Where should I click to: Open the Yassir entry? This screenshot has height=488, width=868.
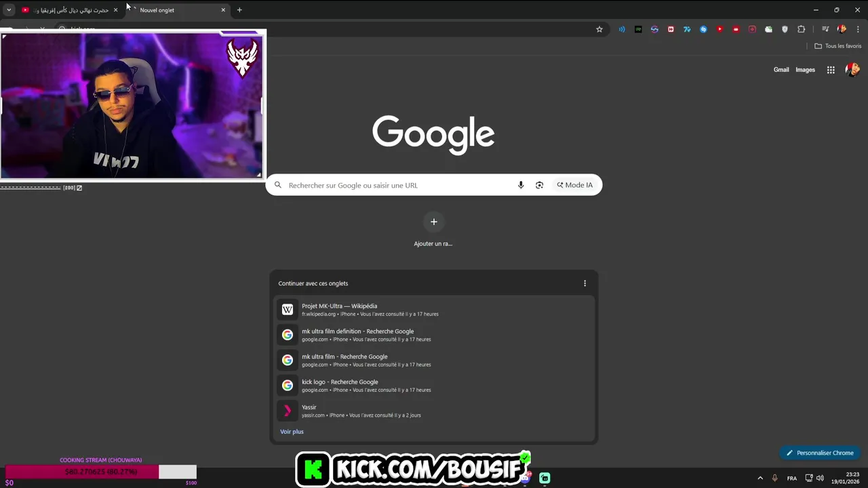click(434, 411)
